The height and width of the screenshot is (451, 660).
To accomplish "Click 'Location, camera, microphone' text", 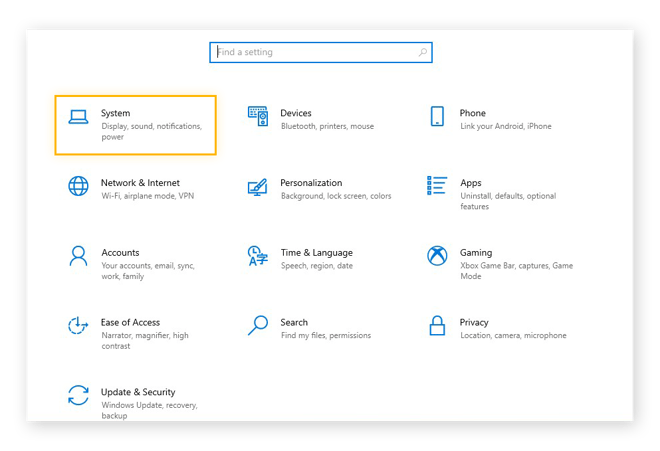I will tap(513, 336).
